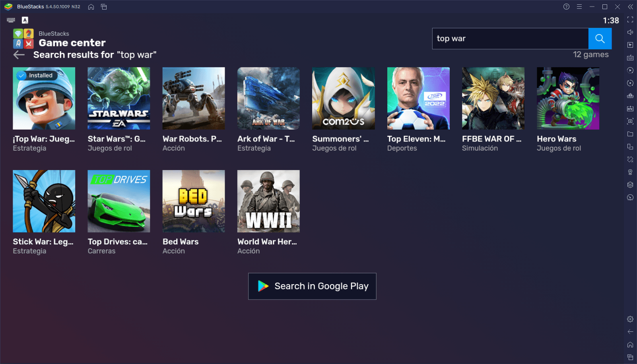Viewport: 637px width, 364px height.
Task: Click the 'World War Her...' title text
Action: coord(267,242)
